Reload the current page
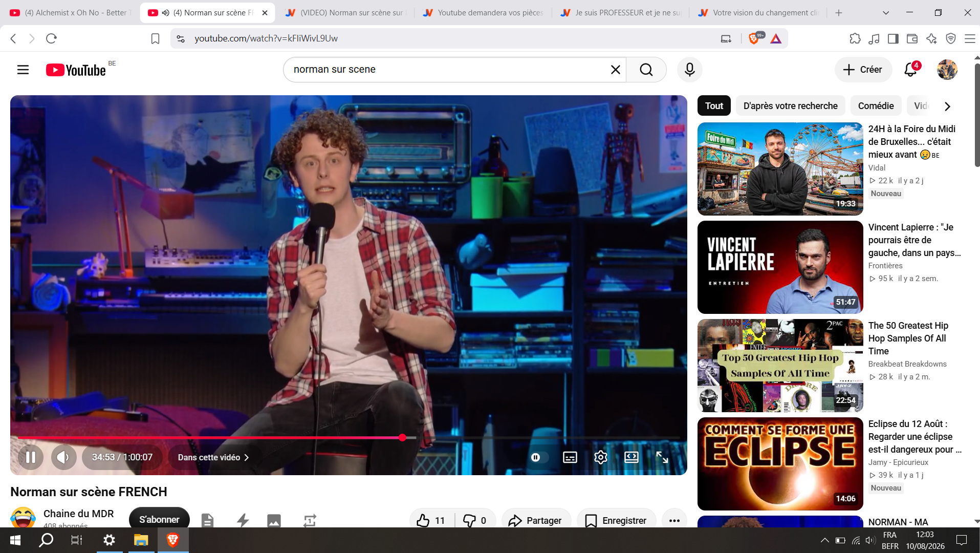The width and height of the screenshot is (980, 553). [51, 38]
